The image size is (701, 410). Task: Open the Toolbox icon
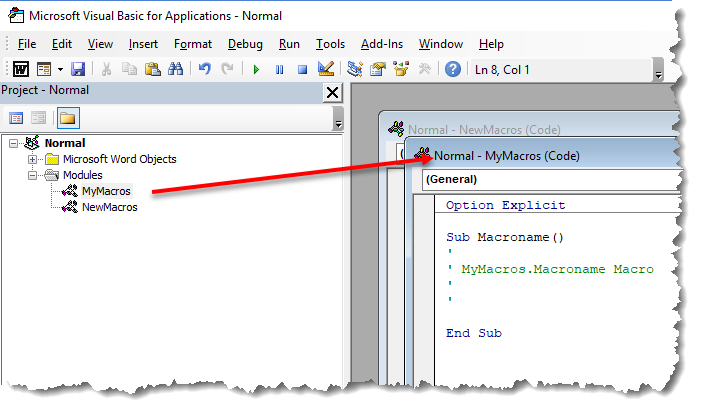point(424,69)
